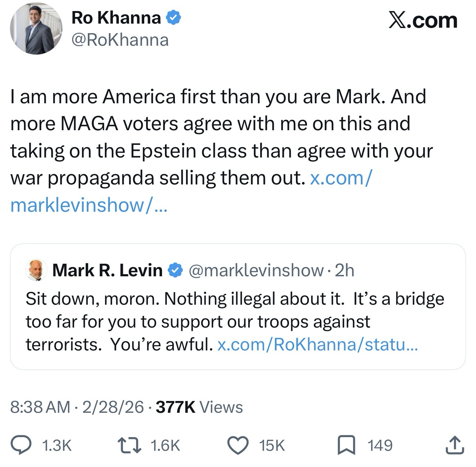476x467 pixels.
Task: Open the quoted tweet's 2h timestamp
Action: pos(344,270)
